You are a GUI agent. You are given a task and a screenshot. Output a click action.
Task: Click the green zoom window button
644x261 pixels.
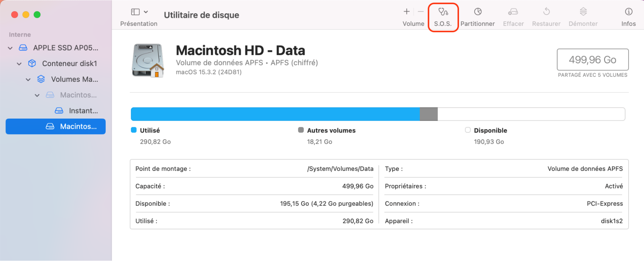pyautogui.click(x=37, y=15)
